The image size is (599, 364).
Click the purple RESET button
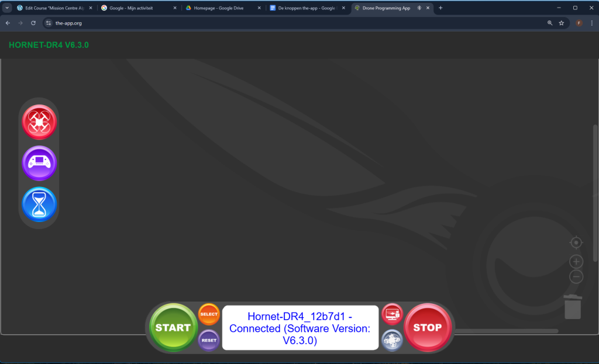point(209,340)
